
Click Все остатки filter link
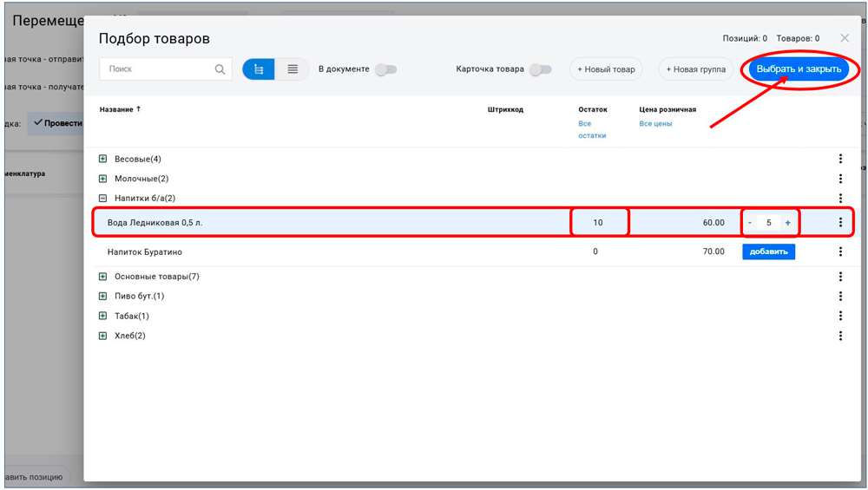[x=592, y=129]
